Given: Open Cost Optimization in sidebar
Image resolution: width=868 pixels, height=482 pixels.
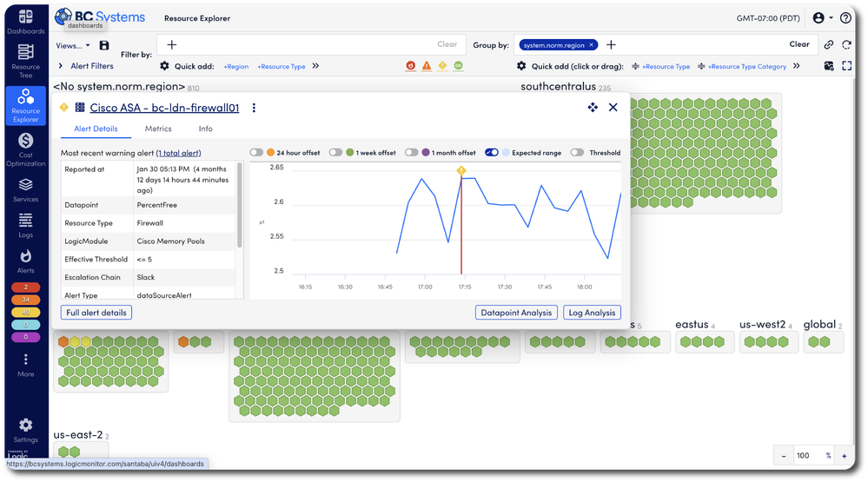Looking at the screenshot, I should point(25,149).
